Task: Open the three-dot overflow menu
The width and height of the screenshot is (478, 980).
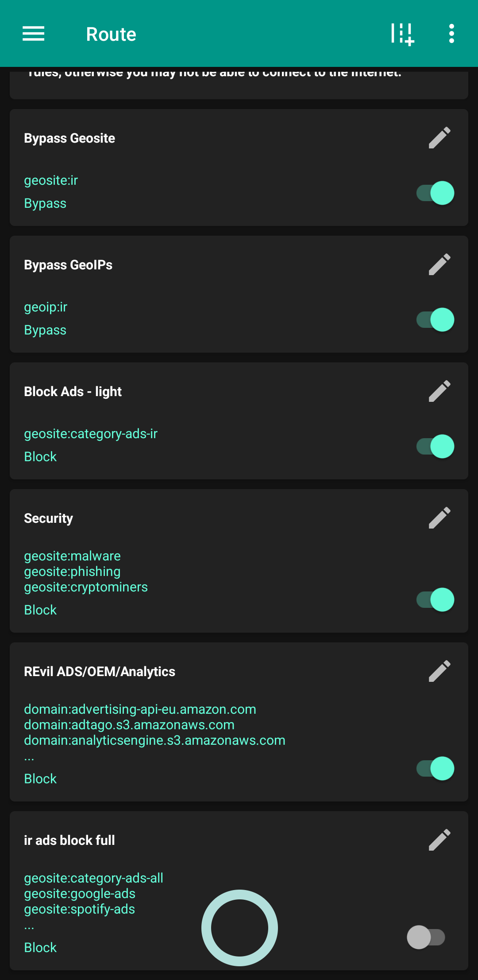Action: click(x=451, y=34)
